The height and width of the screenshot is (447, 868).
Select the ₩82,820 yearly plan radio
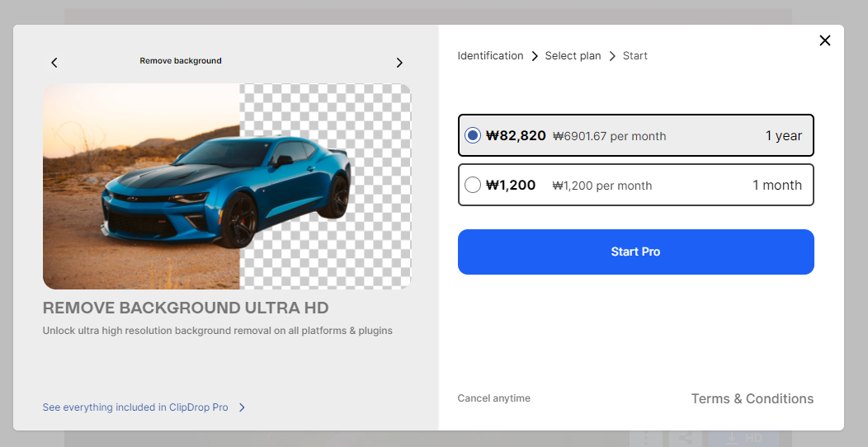[x=472, y=135]
